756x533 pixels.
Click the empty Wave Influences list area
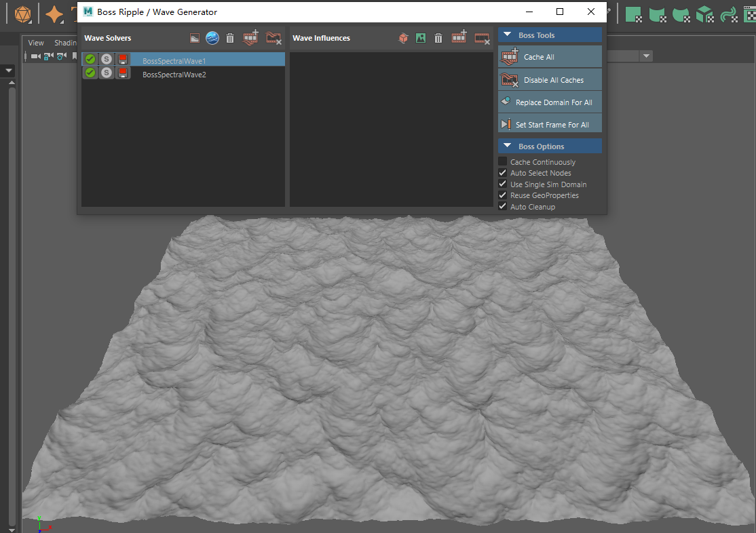[391, 130]
